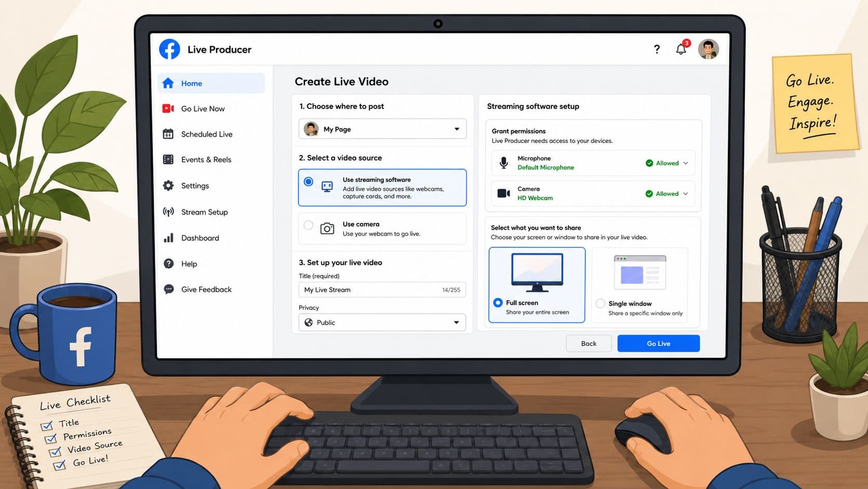Click Camera permission video icon

pyautogui.click(x=504, y=193)
